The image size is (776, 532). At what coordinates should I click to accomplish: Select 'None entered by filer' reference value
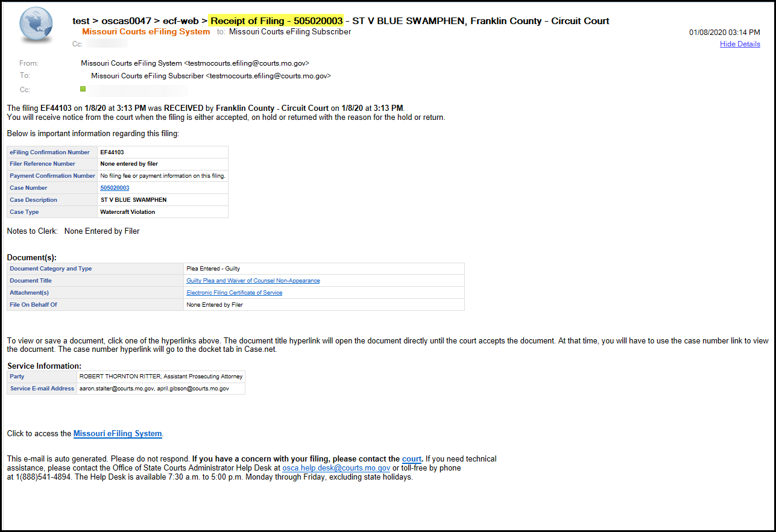click(x=163, y=164)
